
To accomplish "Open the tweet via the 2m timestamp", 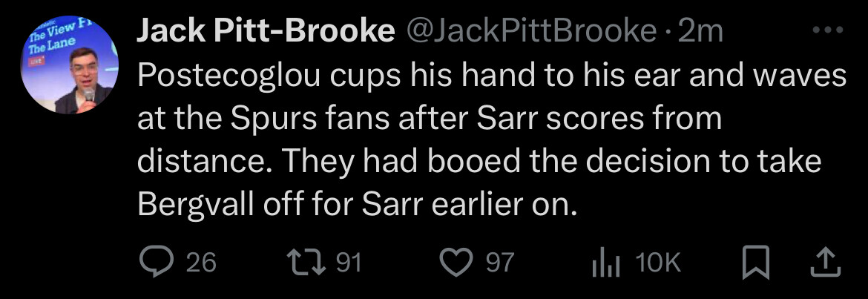I will tap(700, 32).
